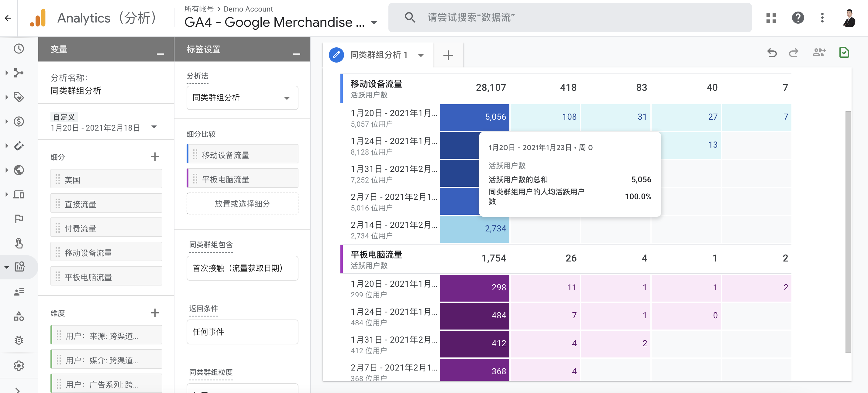Click the 所有帐号 breadcrumb link

coord(199,9)
